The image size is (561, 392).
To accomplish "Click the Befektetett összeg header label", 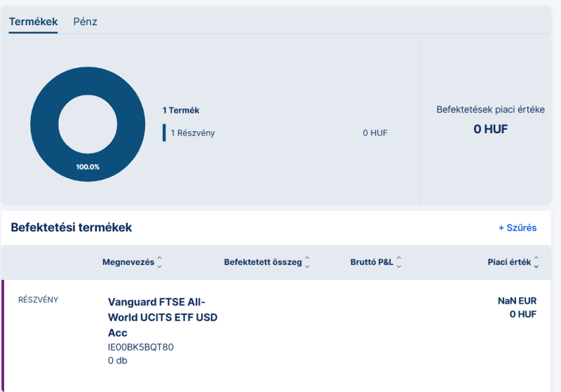I will click(x=262, y=262).
